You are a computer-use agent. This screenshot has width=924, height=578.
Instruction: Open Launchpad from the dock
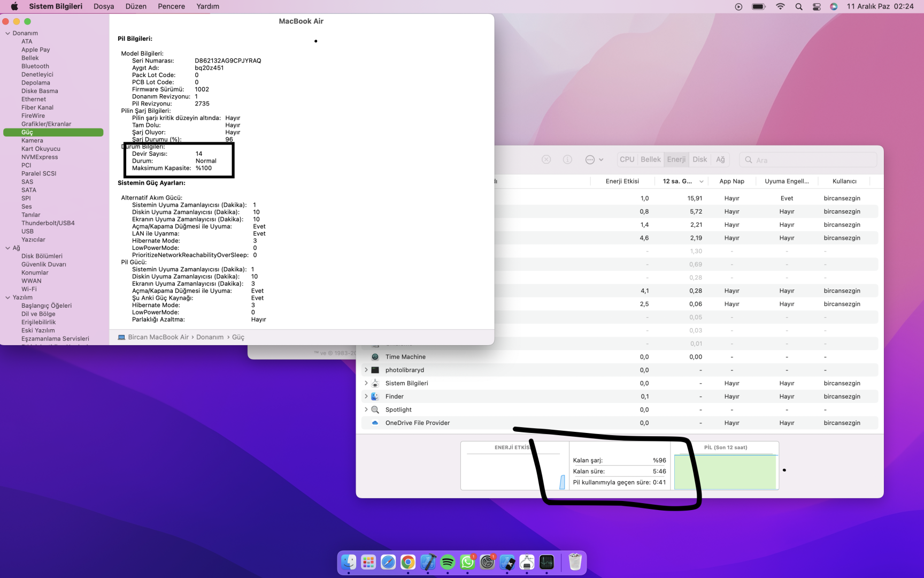click(x=368, y=562)
